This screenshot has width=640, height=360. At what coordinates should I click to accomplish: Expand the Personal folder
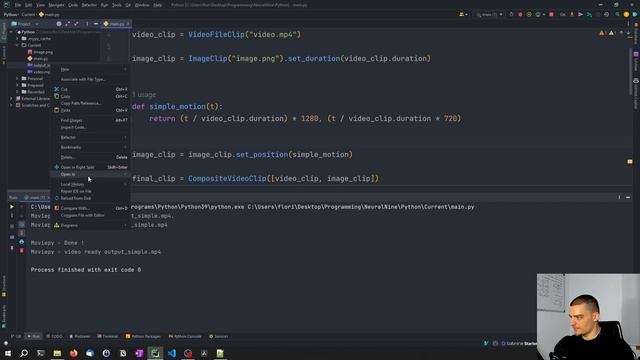[x=18, y=78]
